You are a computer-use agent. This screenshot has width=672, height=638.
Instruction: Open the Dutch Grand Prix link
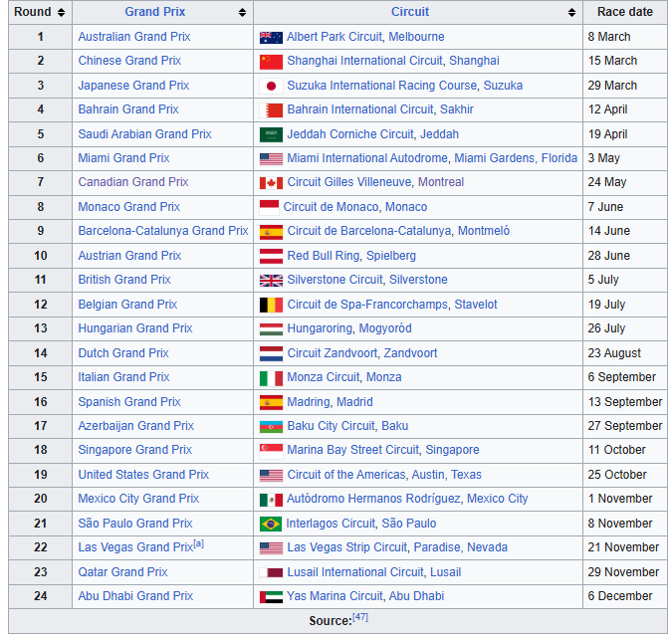(x=123, y=353)
